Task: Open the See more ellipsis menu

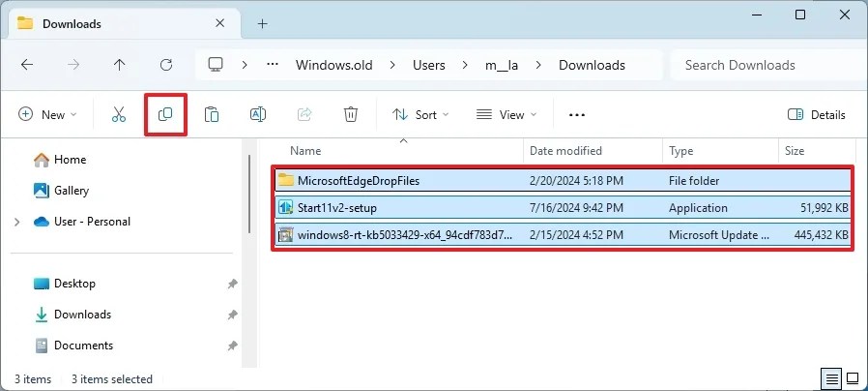Action: point(577,115)
